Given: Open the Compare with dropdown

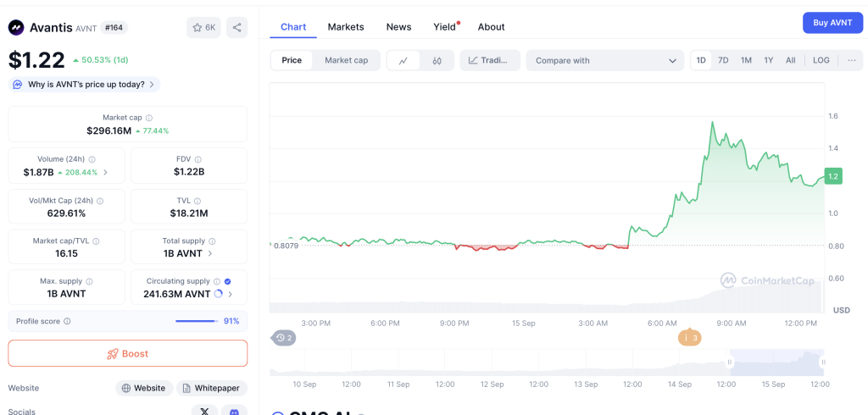Looking at the screenshot, I should click(605, 60).
